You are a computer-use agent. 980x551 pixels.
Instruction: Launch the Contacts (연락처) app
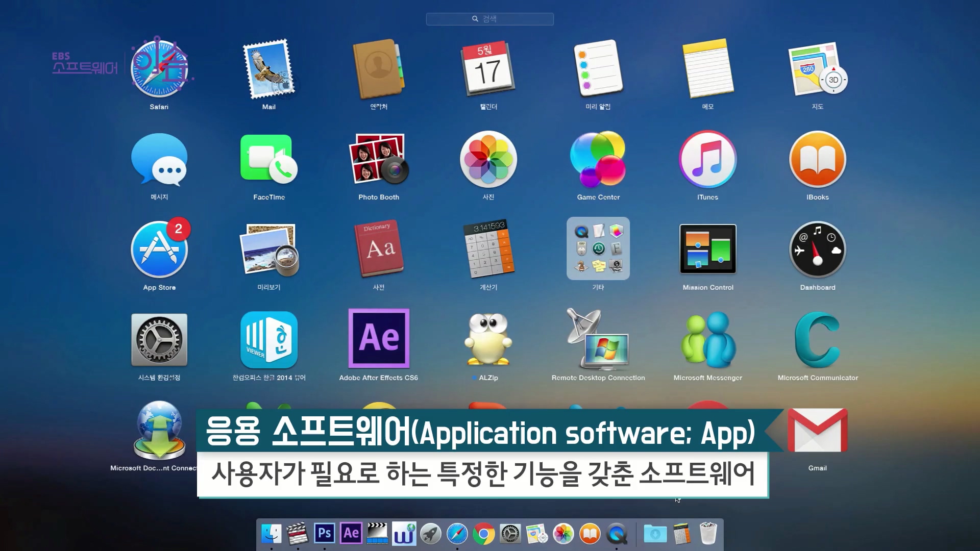tap(378, 69)
